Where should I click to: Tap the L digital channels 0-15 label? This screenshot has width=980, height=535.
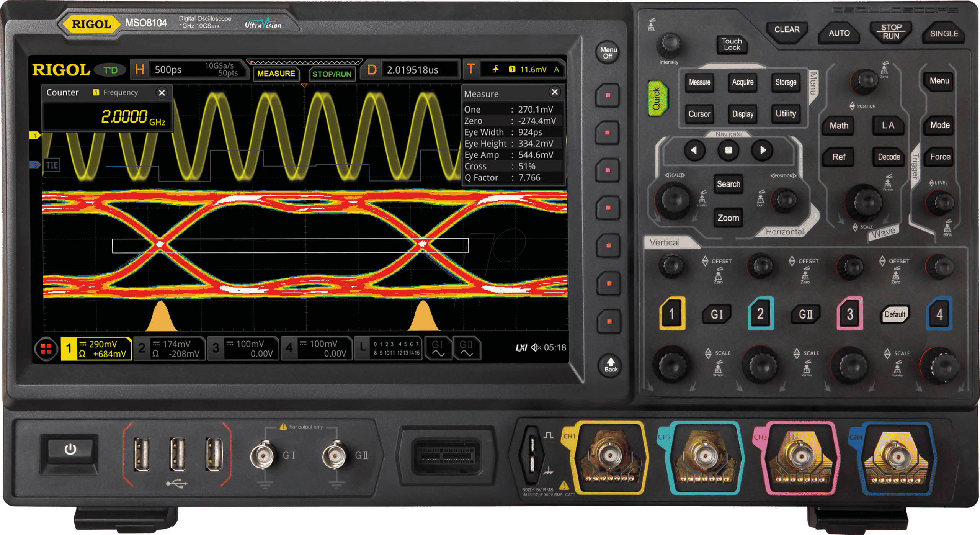[x=388, y=349]
